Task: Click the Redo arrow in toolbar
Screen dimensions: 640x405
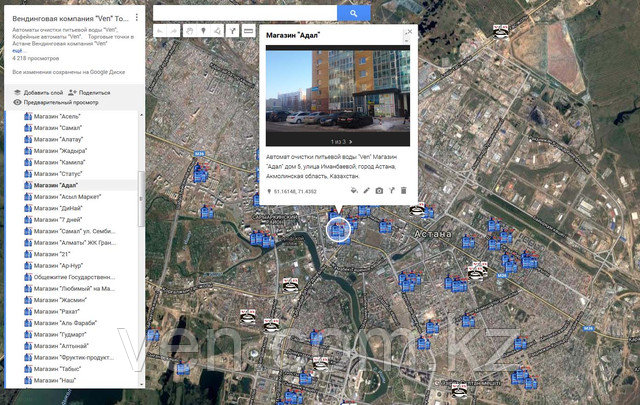Action: (173, 31)
